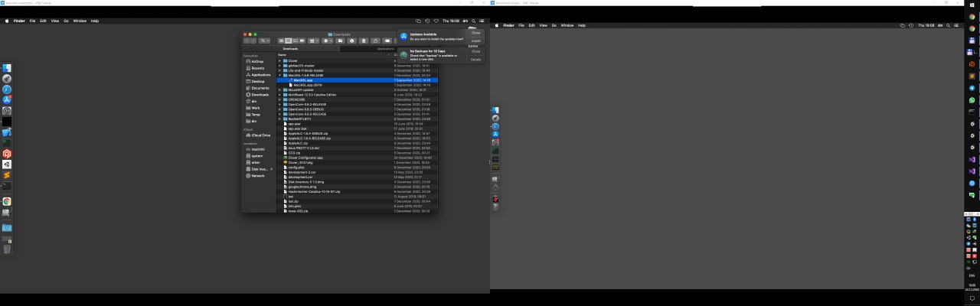This screenshot has width=980, height=306.
Task: Click the Finder toolbar New Folder button
Action: point(340,41)
